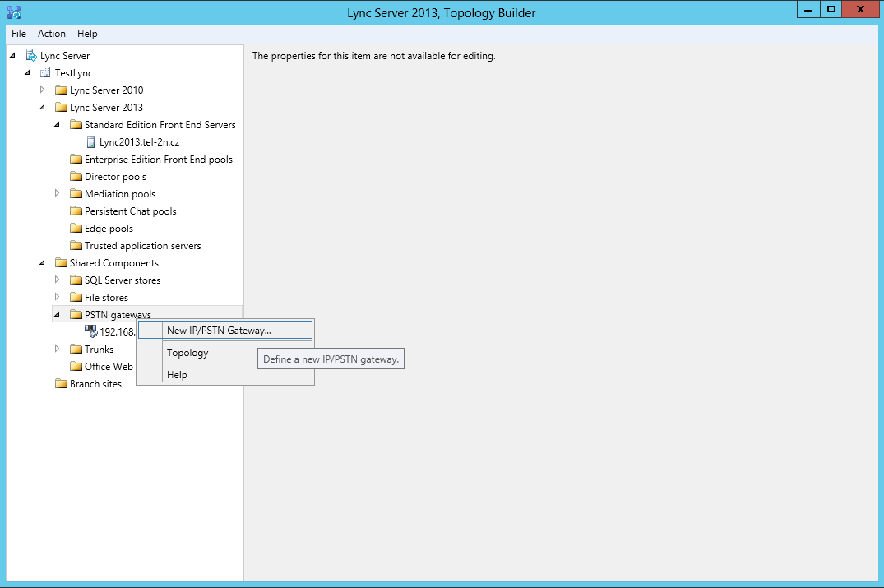Select Persistent Chat pools tree item
The image size is (884, 588).
130,211
